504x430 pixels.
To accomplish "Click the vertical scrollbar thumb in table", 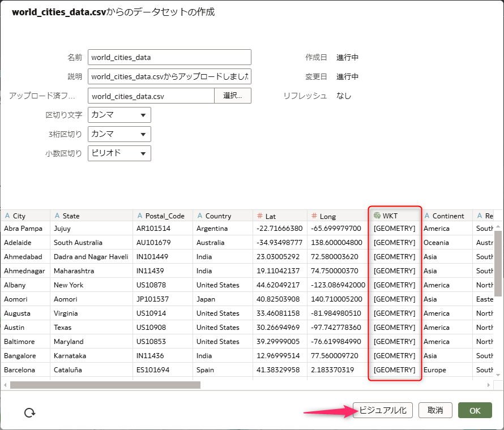I will [x=498, y=263].
